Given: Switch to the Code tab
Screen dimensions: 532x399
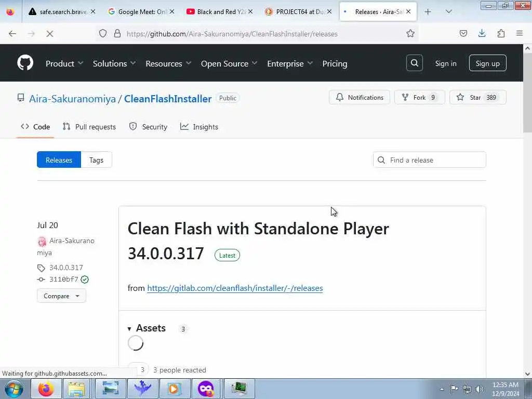Looking at the screenshot, I should coord(35,127).
